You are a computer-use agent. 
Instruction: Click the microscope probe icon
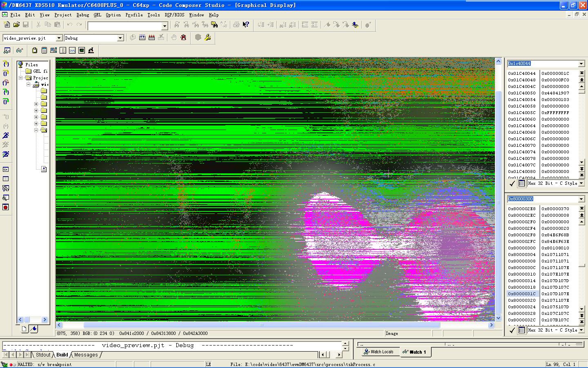coord(91,50)
